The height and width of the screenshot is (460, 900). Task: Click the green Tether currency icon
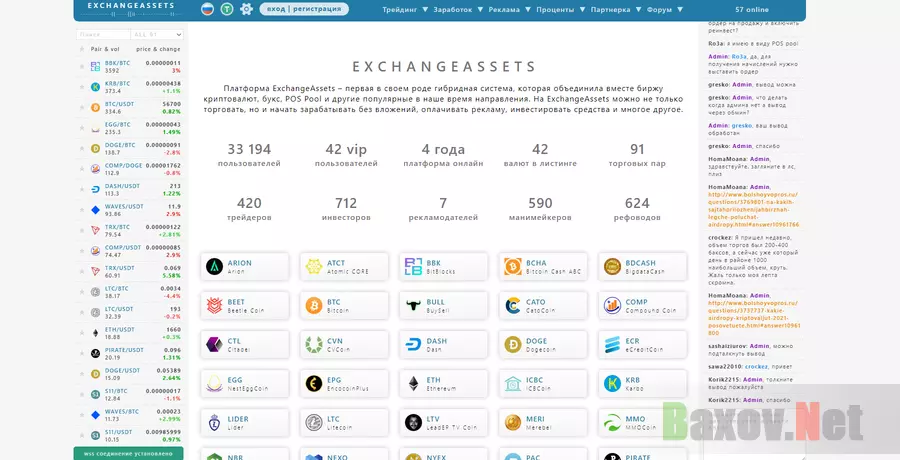[227, 9]
